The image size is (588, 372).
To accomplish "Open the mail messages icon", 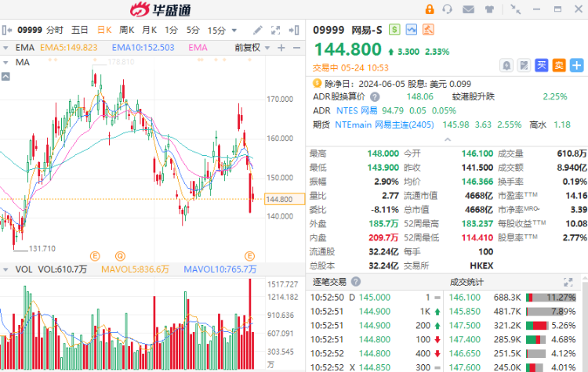I will 468,9.
